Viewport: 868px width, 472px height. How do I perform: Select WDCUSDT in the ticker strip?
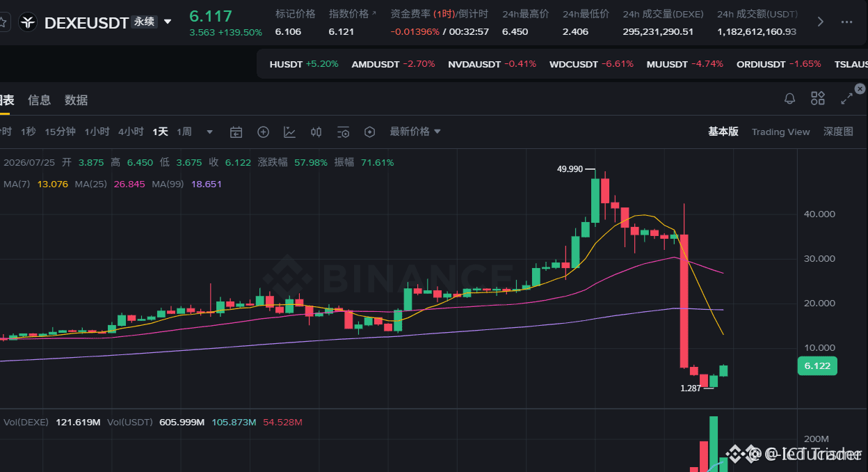pos(591,64)
